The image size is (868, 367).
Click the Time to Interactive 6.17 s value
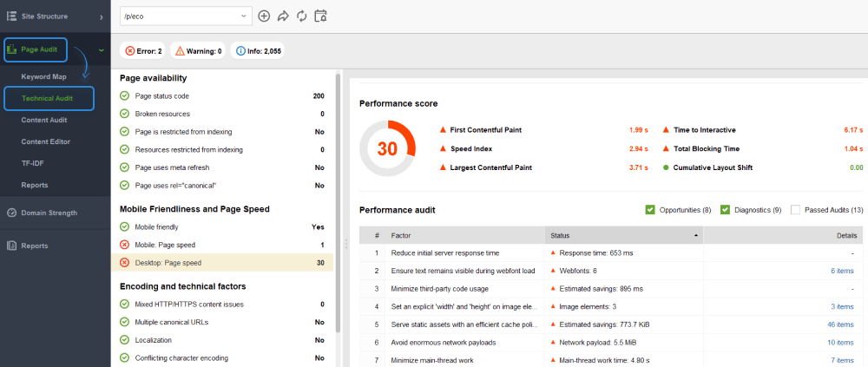click(x=853, y=130)
